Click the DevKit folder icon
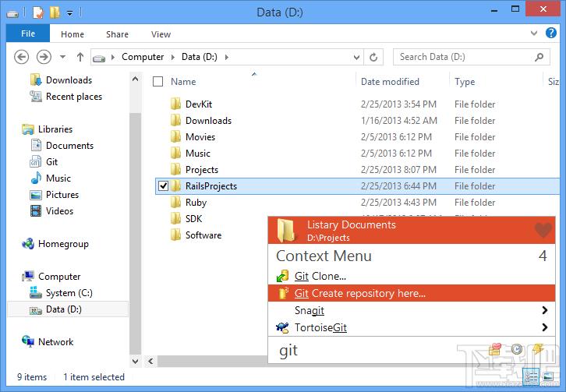Viewport: 566px width, 392px height. 175,104
